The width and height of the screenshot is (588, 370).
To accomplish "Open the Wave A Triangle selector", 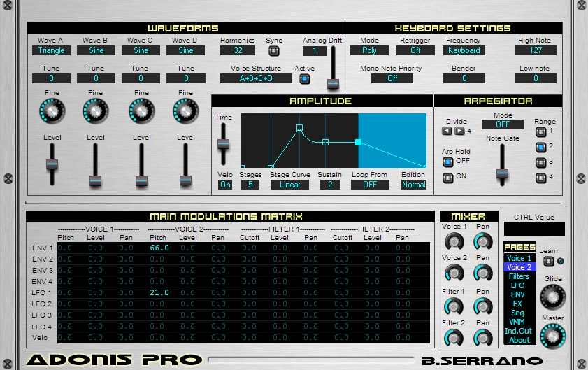I will point(51,50).
